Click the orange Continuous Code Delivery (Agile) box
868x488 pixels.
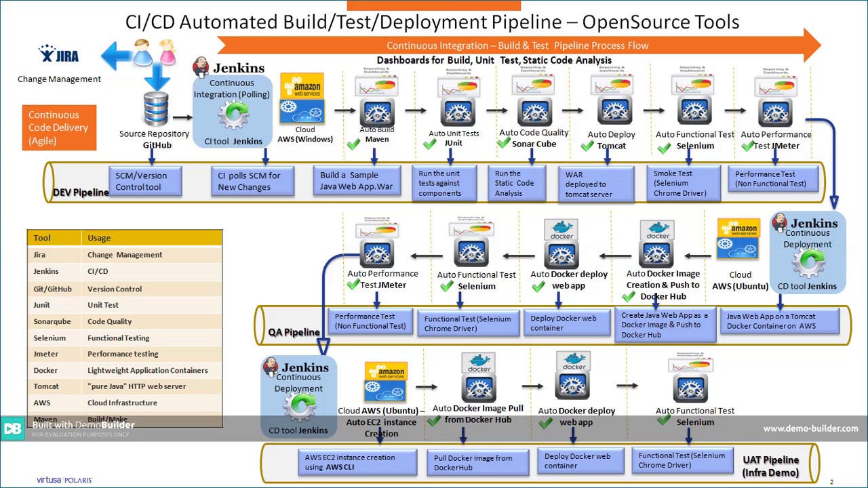58,127
